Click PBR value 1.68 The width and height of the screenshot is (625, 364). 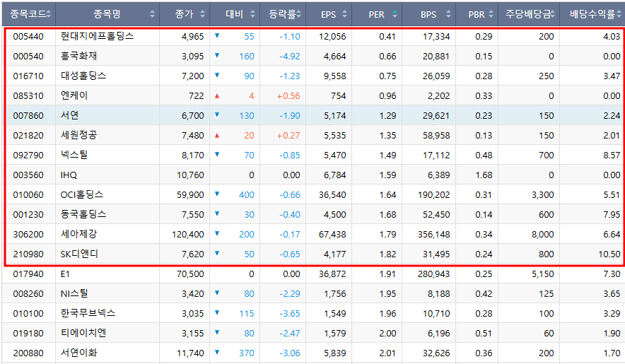(x=484, y=175)
